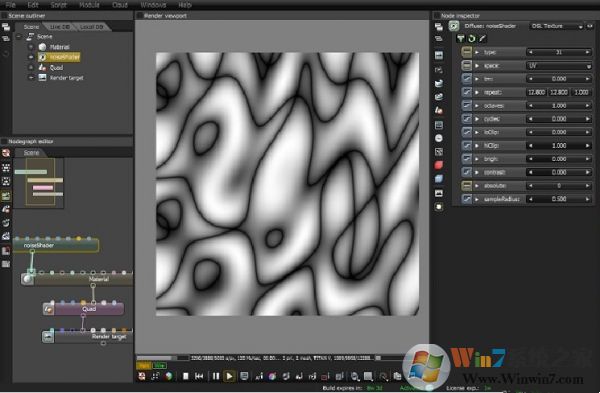Expand the Material item in the outliner
Image resolution: width=600 pixels, height=393 pixels.
click(x=31, y=47)
